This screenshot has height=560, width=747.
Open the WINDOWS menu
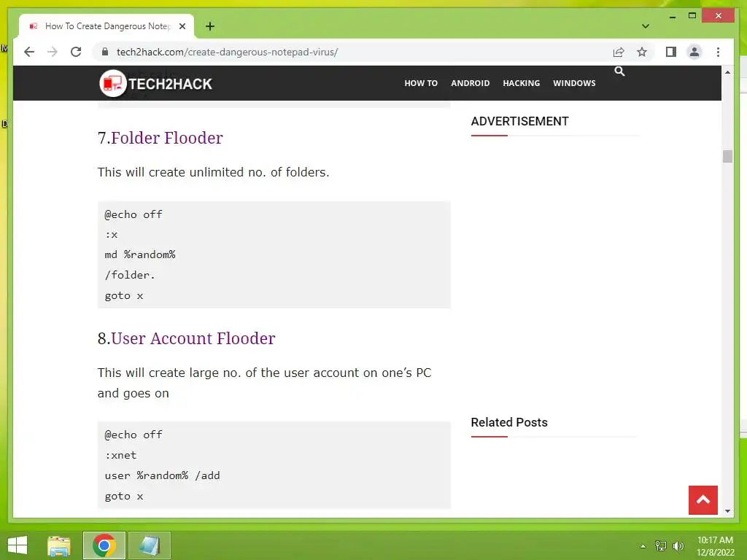click(x=574, y=83)
